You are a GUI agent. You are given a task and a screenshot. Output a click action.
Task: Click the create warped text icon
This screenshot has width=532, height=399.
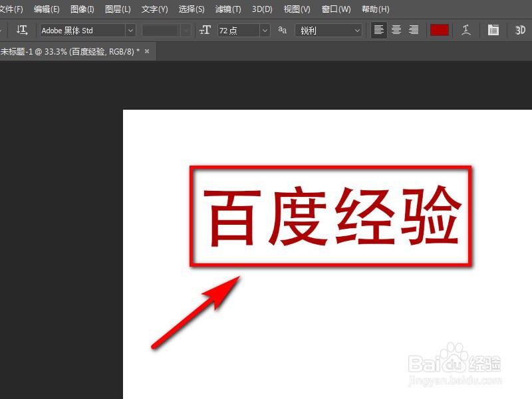466,30
